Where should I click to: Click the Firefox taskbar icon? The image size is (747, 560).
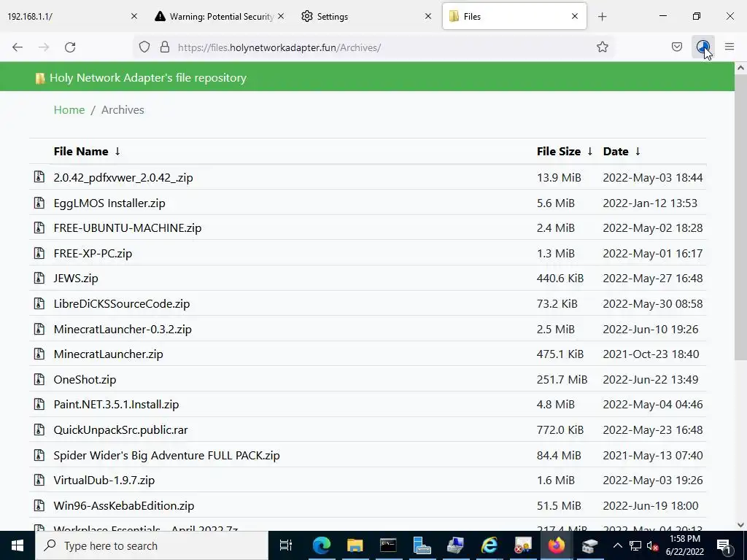(x=556, y=545)
